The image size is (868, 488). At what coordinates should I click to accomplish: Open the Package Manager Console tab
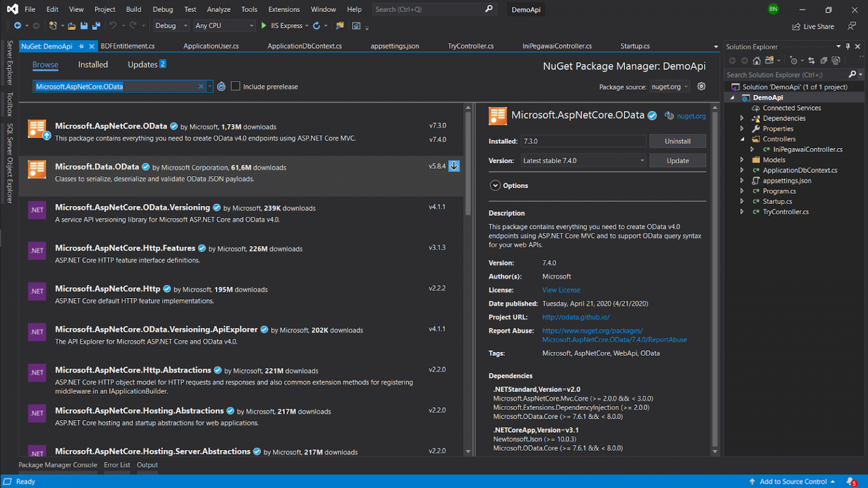(58, 465)
